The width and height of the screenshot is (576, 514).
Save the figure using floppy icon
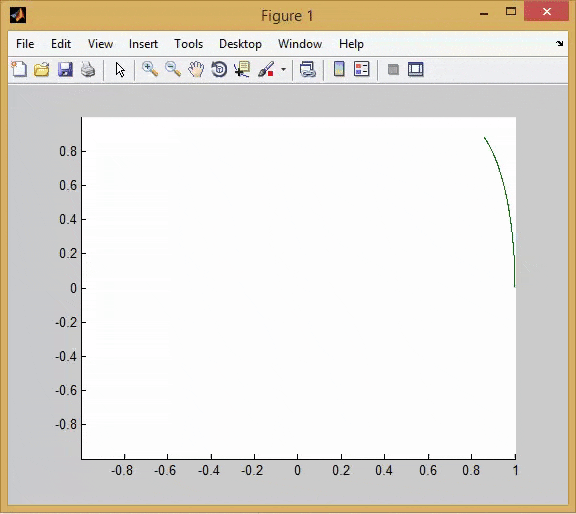[x=65, y=69]
